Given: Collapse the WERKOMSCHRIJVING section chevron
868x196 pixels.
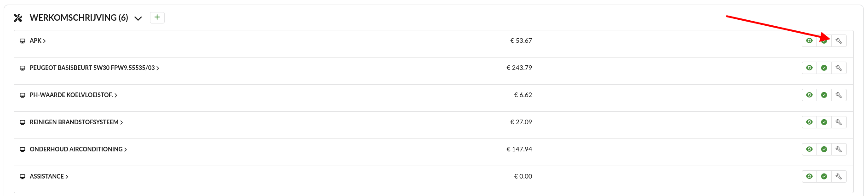Looking at the screenshot, I should [138, 18].
